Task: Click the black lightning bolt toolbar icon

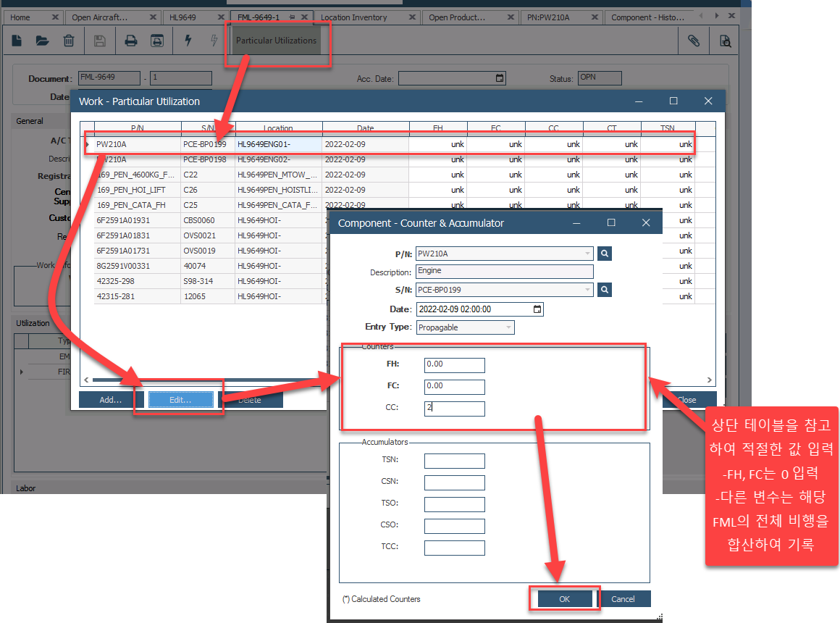Action: click(x=188, y=41)
